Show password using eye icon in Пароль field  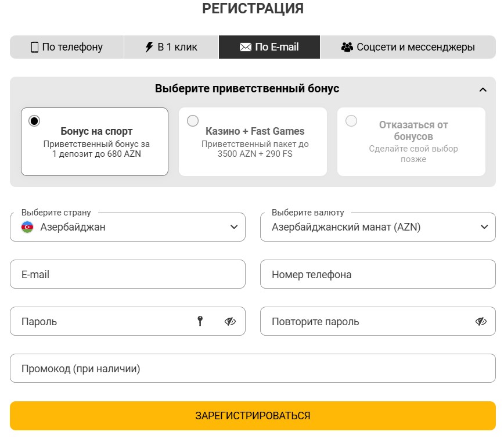(x=231, y=321)
